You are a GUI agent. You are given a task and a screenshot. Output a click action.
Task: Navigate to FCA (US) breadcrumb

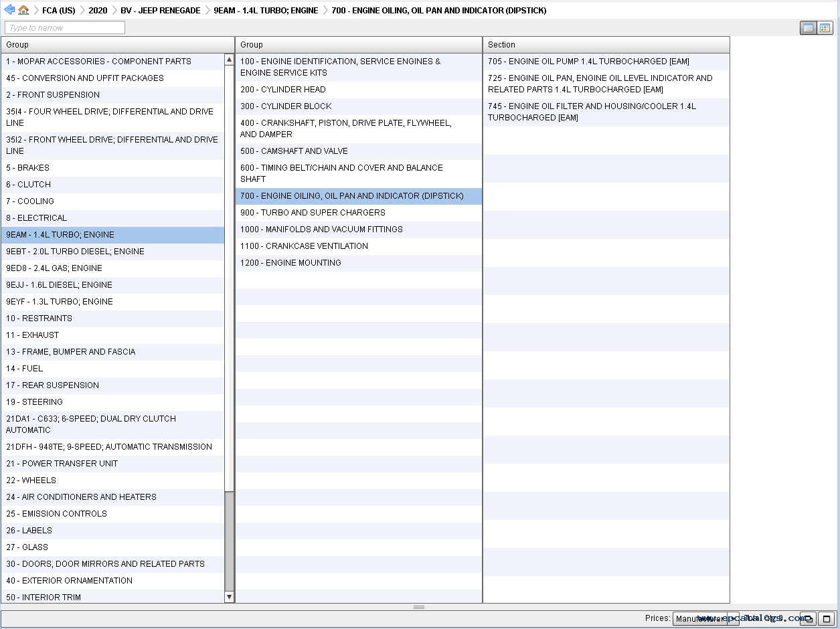tap(58, 11)
